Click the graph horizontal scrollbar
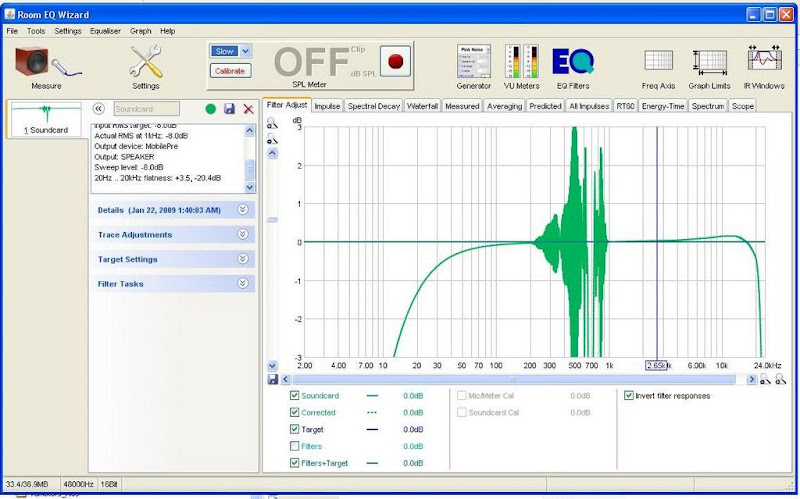 [x=515, y=380]
